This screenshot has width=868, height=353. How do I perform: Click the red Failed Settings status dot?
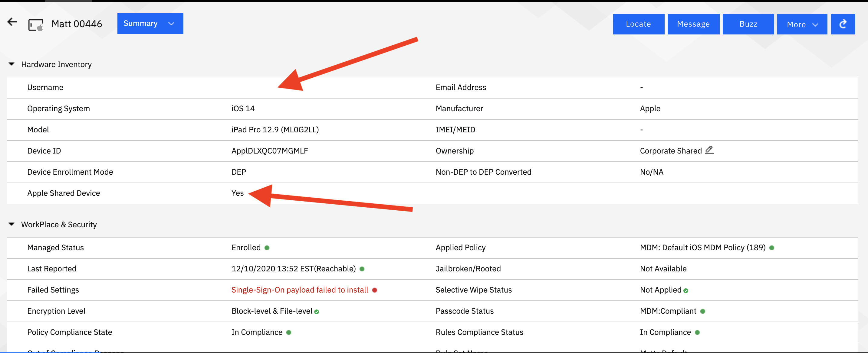[x=374, y=290]
